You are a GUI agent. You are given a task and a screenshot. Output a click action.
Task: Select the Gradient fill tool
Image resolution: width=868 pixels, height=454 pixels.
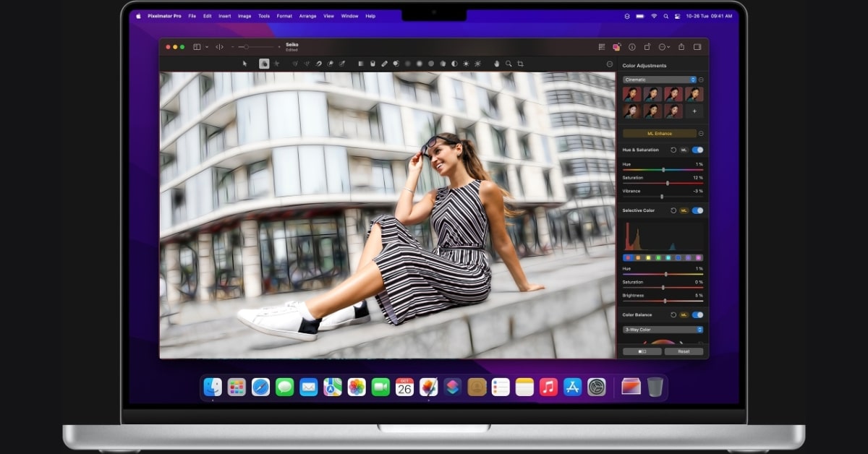(x=360, y=64)
